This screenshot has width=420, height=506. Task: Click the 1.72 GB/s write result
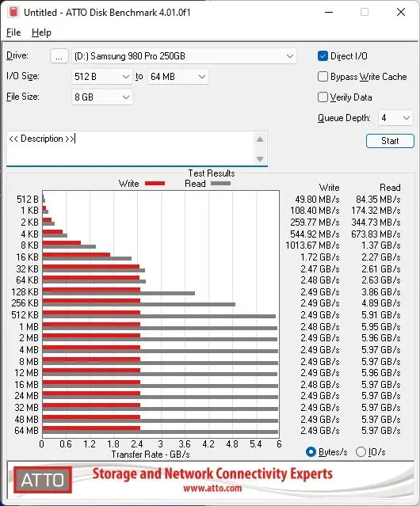pos(320,257)
